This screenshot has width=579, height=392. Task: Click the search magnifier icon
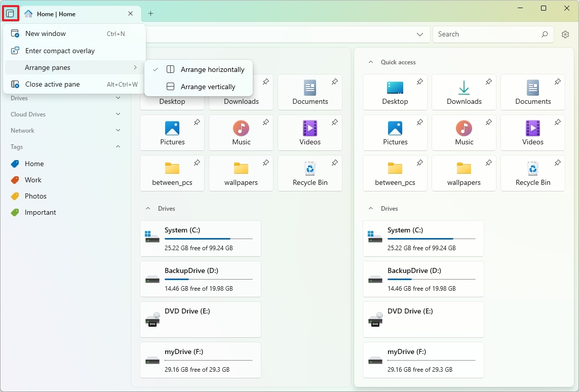[x=544, y=34]
